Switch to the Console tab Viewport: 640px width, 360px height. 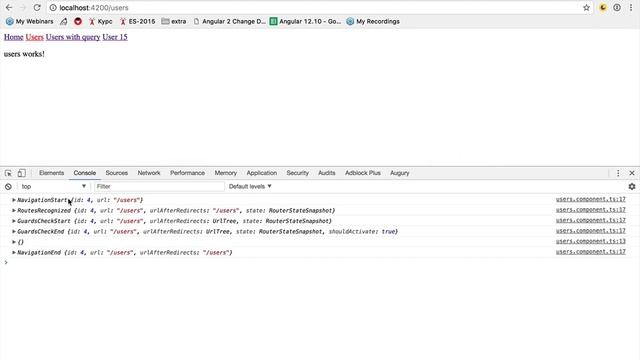point(84,173)
